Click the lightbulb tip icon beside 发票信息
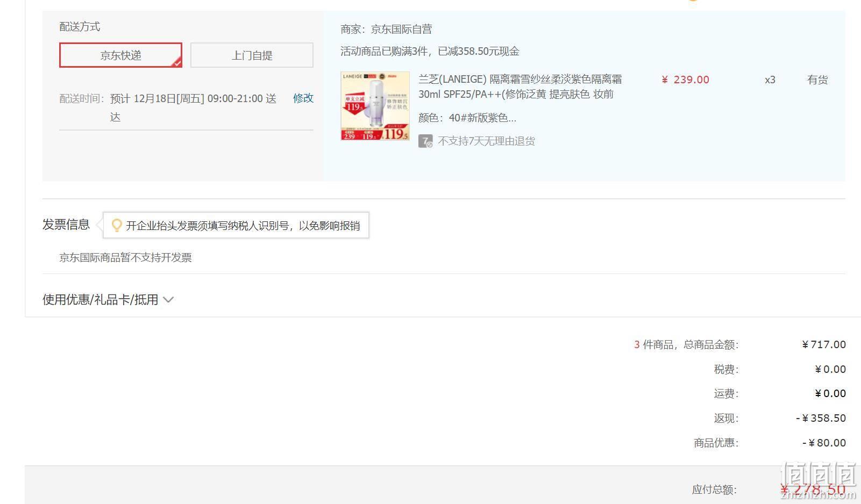 click(116, 226)
